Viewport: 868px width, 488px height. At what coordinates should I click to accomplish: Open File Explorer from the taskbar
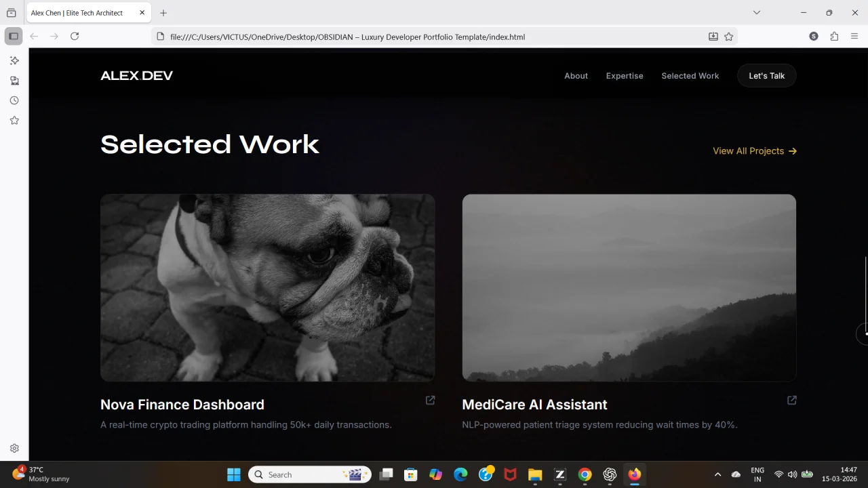tap(535, 474)
